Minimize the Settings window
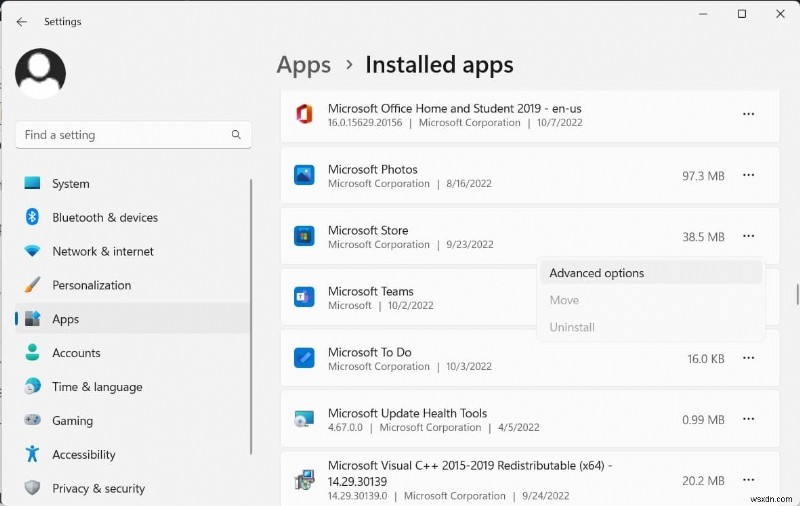 pos(703,14)
